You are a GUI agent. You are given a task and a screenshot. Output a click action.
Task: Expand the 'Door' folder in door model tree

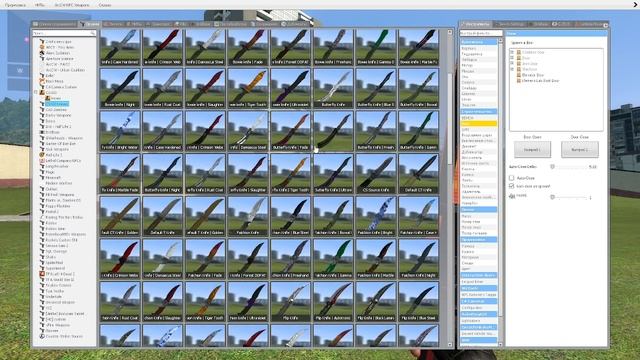(x=512, y=58)
